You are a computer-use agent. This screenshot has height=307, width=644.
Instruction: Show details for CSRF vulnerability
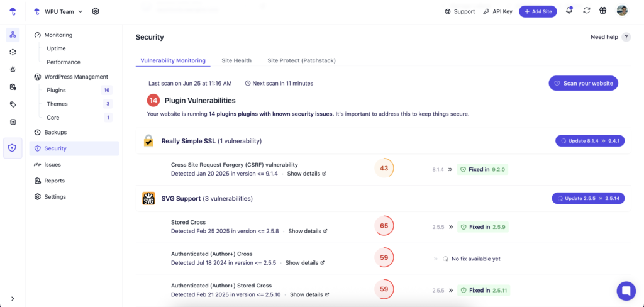tap(306, 174)
